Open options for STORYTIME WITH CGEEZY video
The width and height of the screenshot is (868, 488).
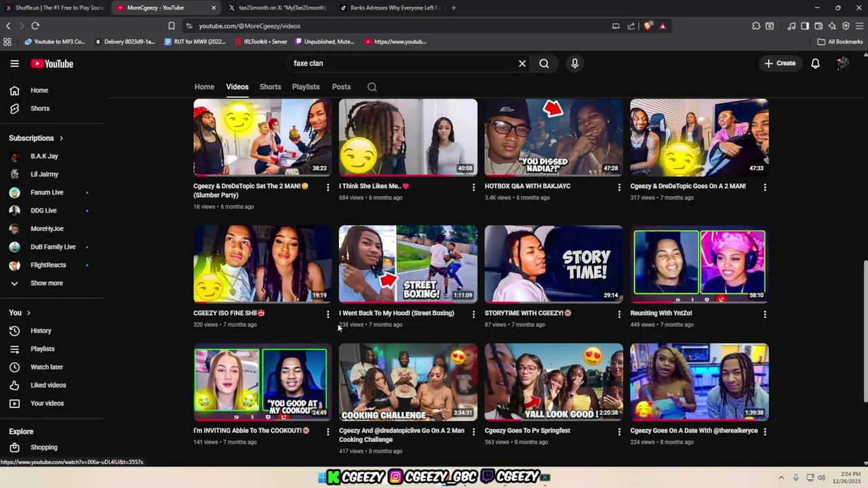pyautogui.click(x=619, y=314)
